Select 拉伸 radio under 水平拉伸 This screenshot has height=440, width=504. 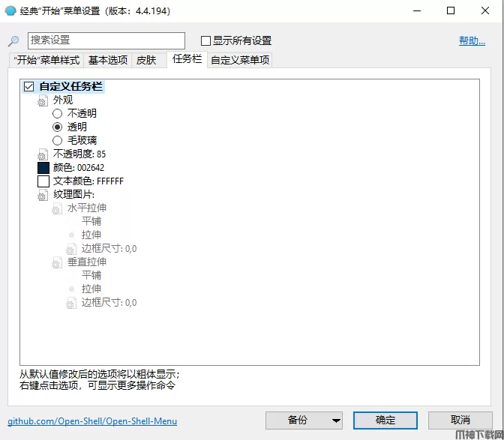(72, 235)
